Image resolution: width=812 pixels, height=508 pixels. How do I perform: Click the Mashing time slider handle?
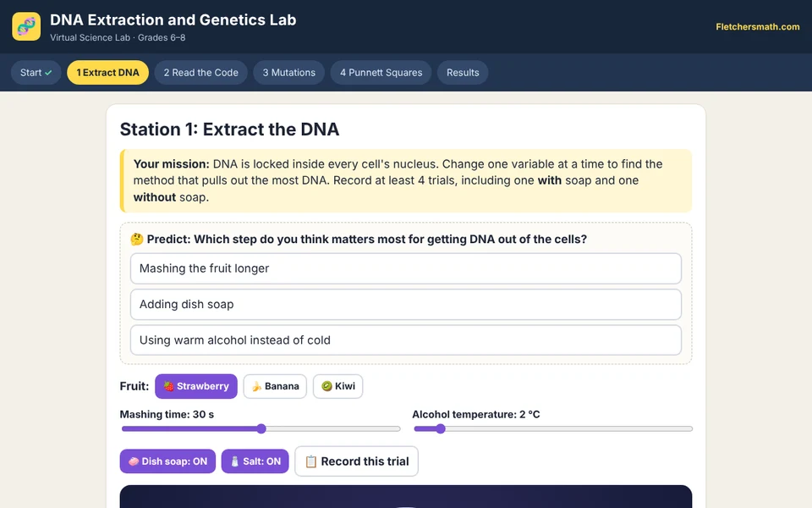click(261, 428)
